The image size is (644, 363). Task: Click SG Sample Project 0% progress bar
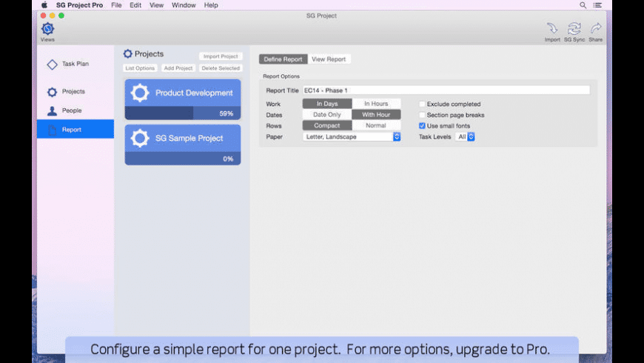183,159
